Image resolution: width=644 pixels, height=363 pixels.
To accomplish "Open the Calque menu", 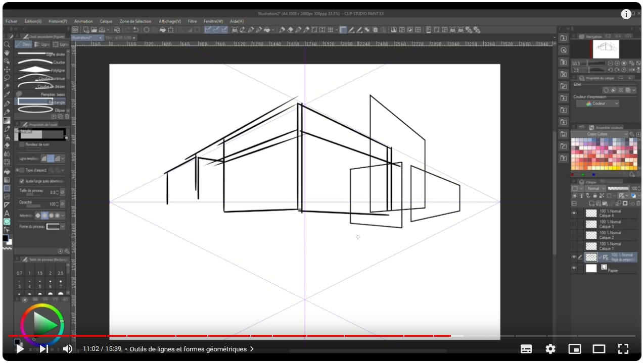I will pos(106,22).
